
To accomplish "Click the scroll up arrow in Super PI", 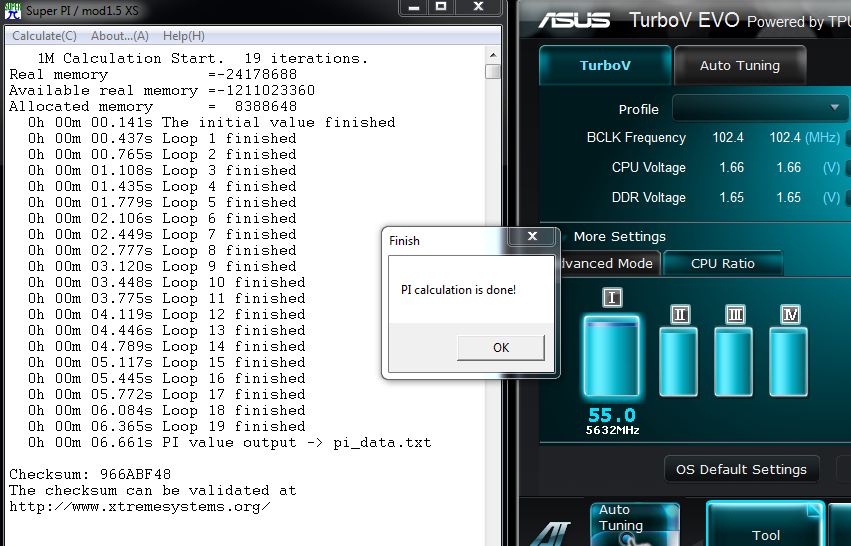I will 492,55.
